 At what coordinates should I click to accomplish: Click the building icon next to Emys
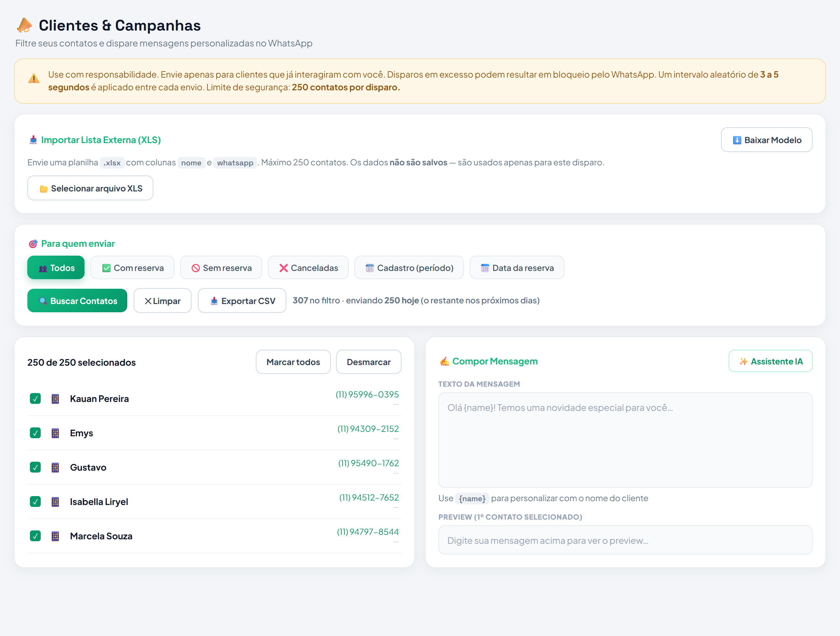[55, 433]
